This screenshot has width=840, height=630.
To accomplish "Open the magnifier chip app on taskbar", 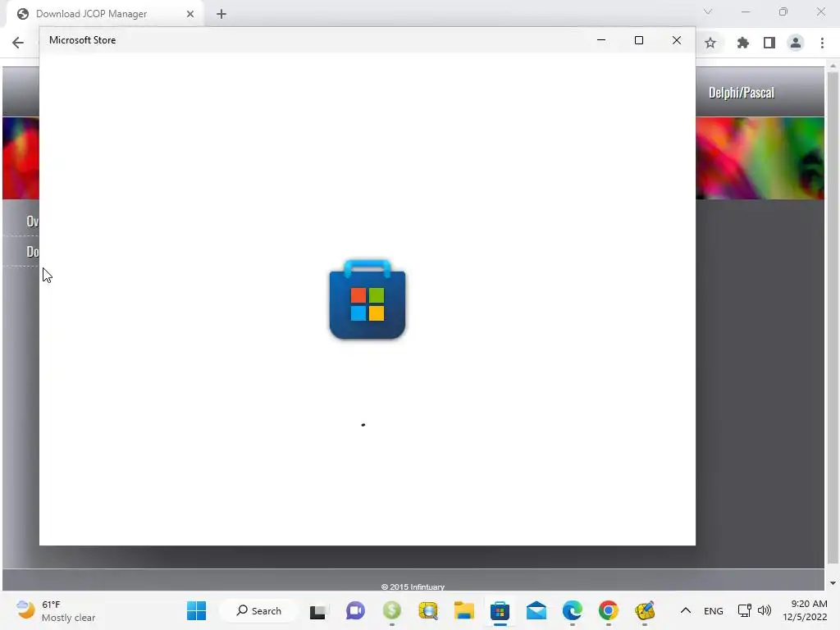I will [428, 610].
